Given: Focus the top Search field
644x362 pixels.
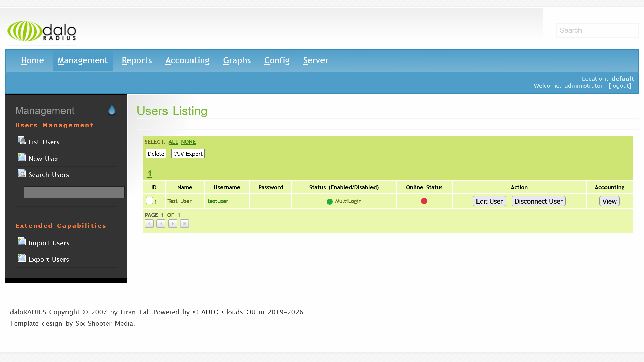Looking at the screenshot, I should 597,30.
